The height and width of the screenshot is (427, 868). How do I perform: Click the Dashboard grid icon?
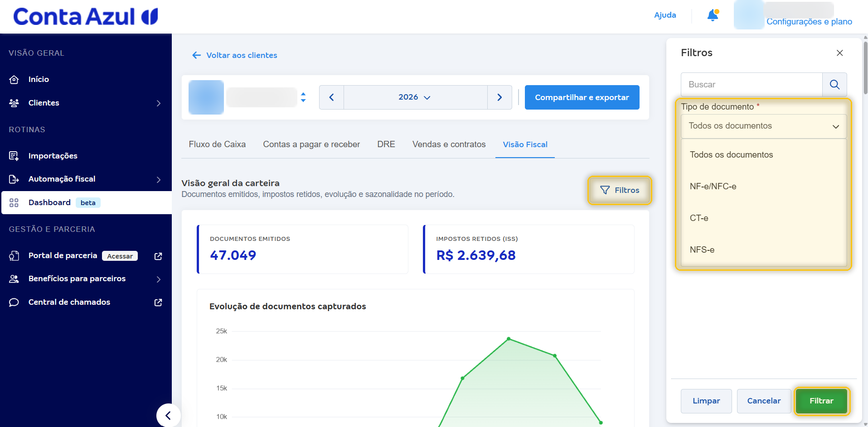14,203
